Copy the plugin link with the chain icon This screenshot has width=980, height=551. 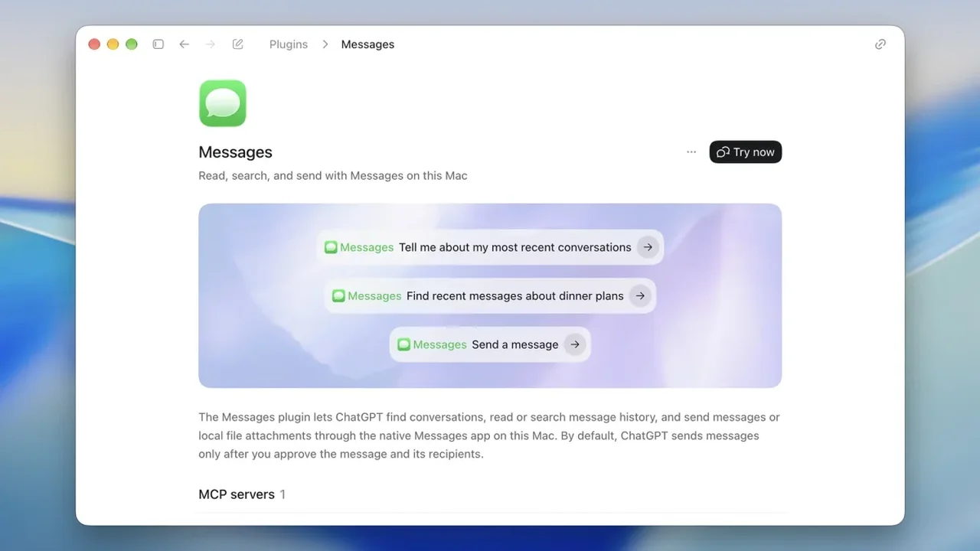click(880, 44)
